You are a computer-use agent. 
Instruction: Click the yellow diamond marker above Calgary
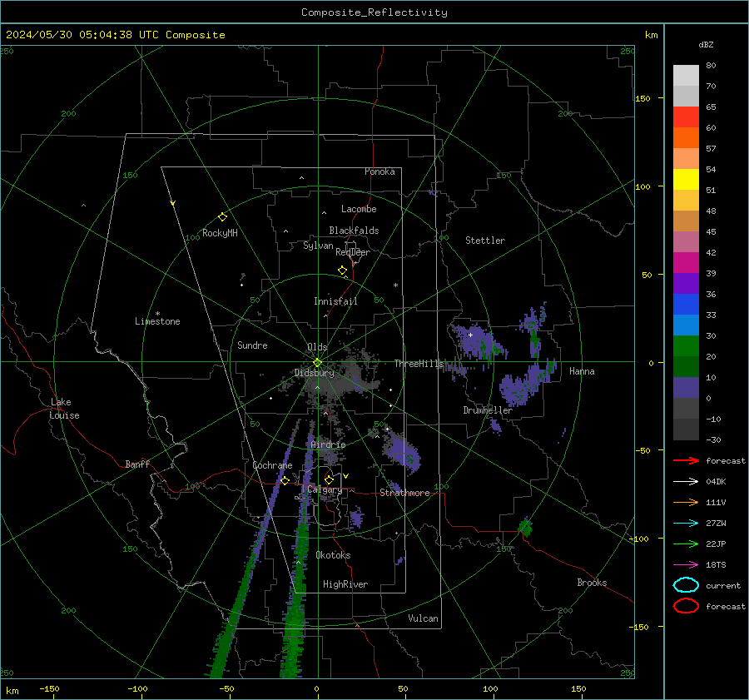[x=329, y=479]
